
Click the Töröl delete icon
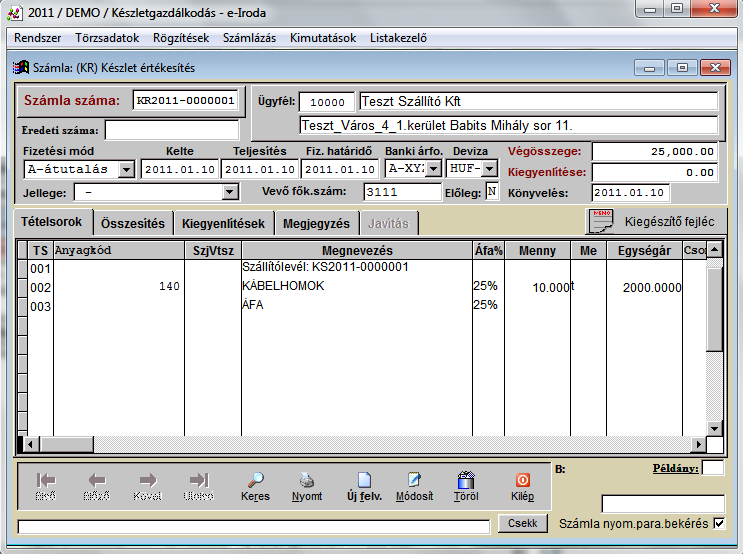[x=465, y=480]
